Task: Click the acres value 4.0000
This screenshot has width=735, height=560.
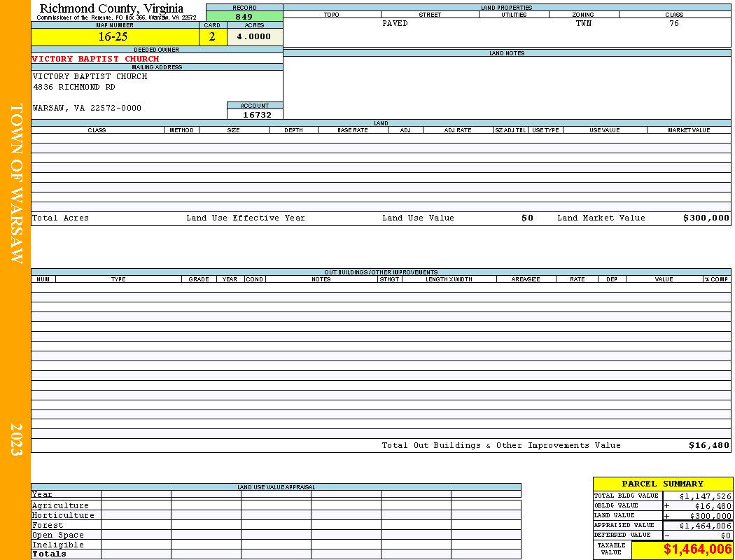Action: [x=254, y=36]
